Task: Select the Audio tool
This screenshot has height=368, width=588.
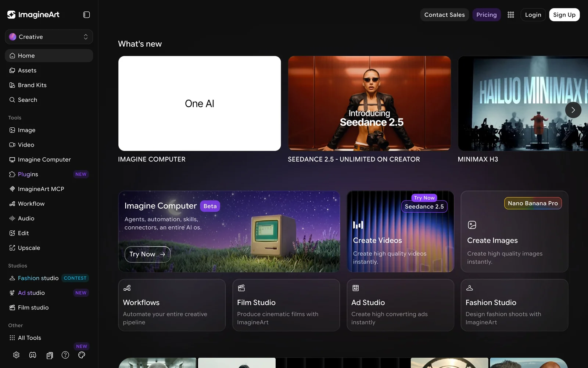Action: [x=49, y=218]
